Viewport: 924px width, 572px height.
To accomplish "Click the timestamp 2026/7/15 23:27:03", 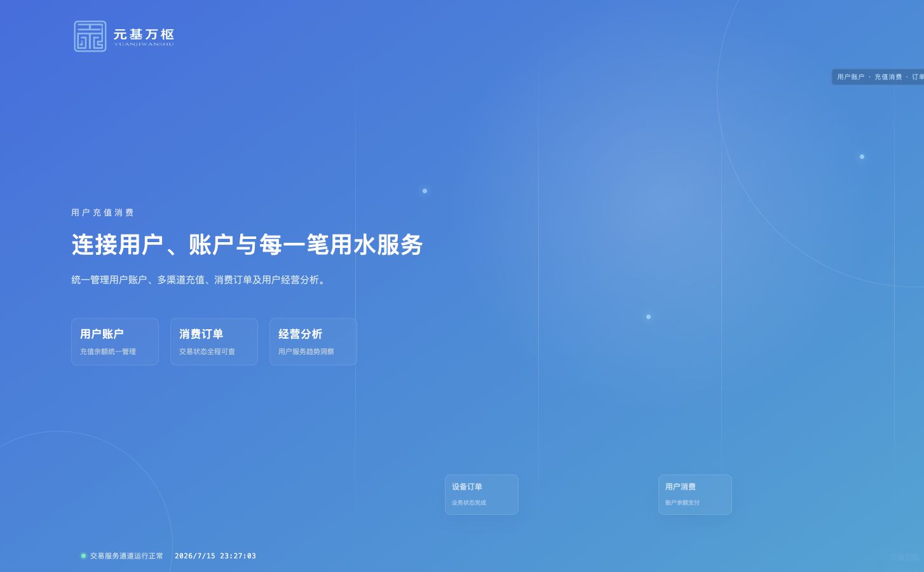I will (215, 556).
